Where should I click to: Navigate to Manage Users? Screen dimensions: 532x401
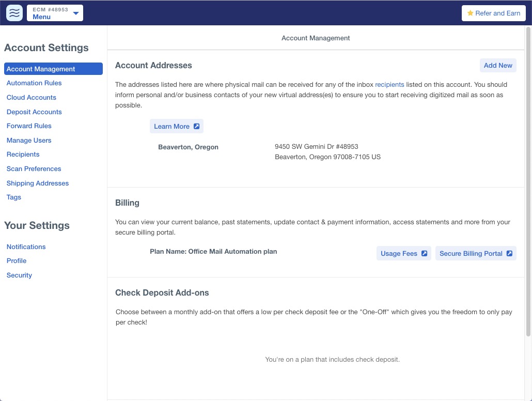[29, 140]
